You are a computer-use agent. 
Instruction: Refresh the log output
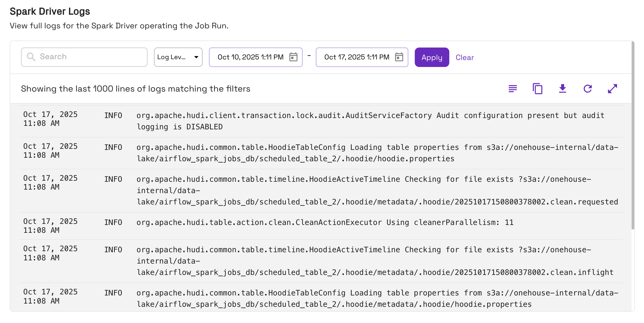[x=587, y=89]
